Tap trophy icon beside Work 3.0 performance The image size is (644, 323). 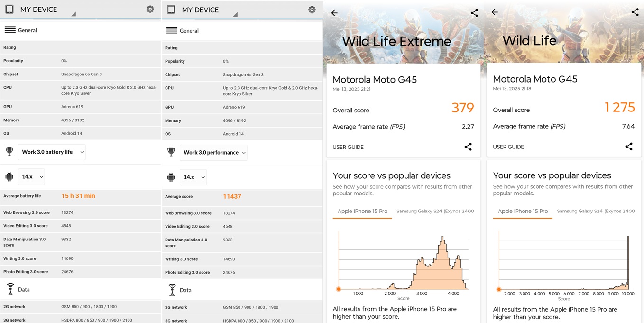171,152
